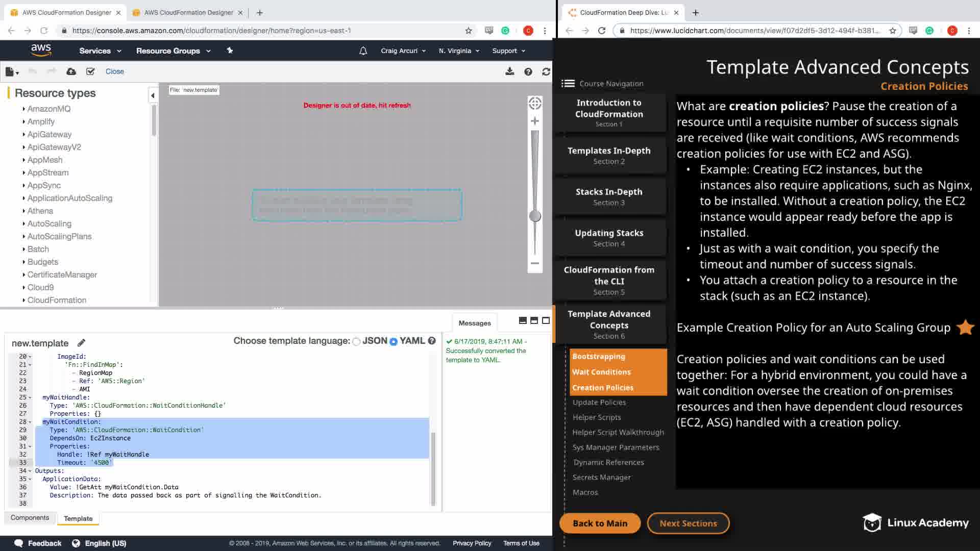Open the AWS notifications bell
This screenshot has width=980, height=551.
(x=363, y=51)
